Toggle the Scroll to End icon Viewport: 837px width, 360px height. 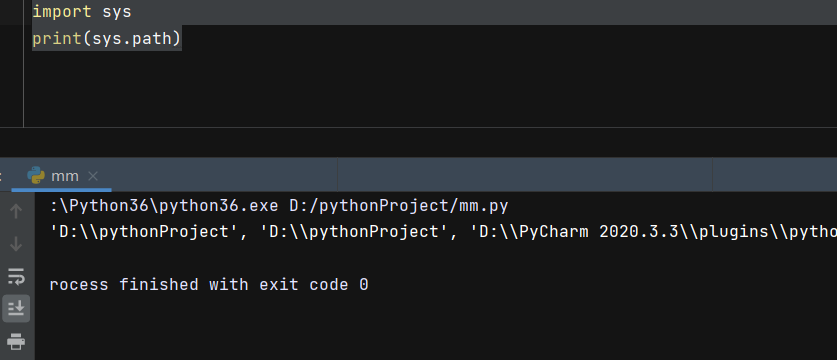coord(16,308)
